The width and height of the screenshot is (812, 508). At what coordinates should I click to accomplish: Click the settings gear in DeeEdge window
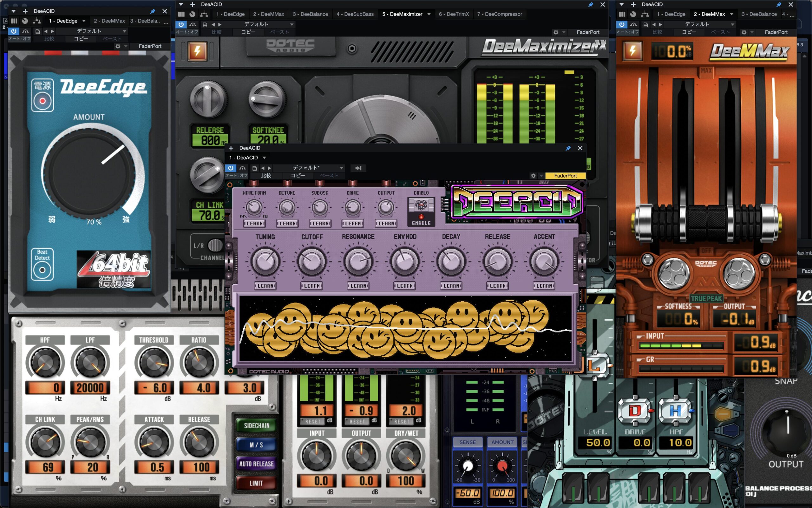[117, 46]
